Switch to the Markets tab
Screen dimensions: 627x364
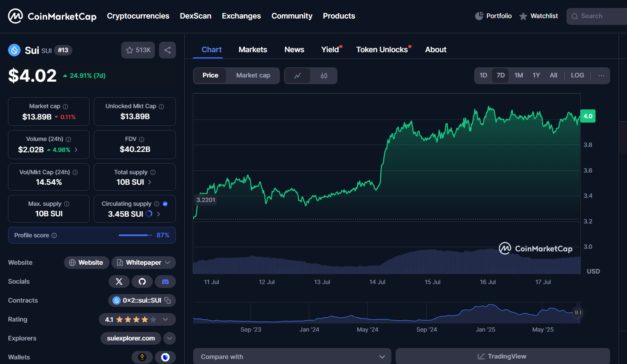pos(253,50)
